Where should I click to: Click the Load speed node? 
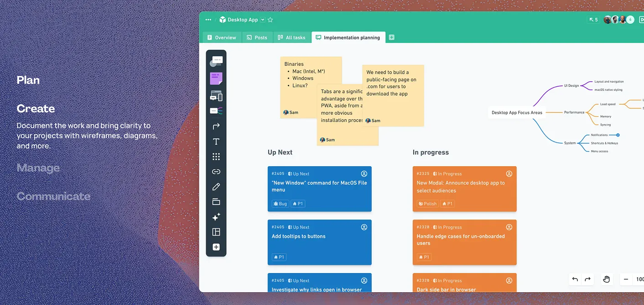[608, 104]
